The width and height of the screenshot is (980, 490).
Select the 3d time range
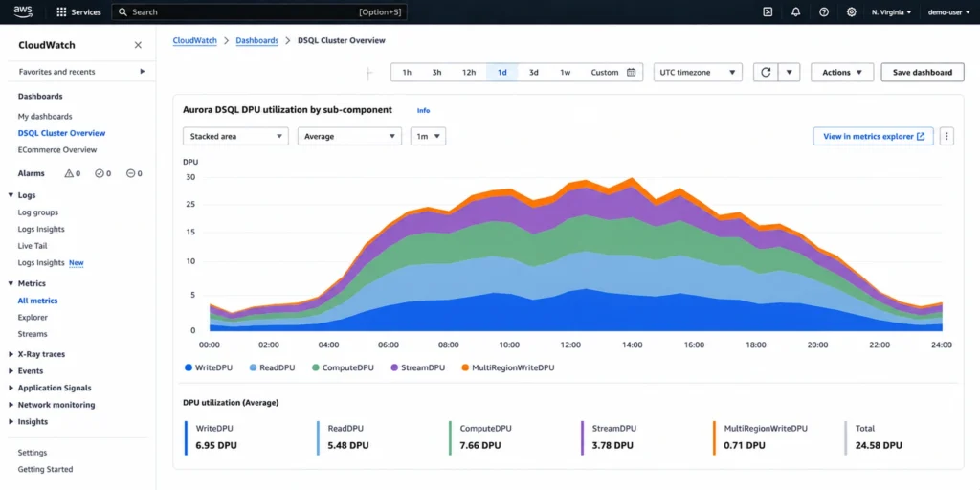(534, 73)
